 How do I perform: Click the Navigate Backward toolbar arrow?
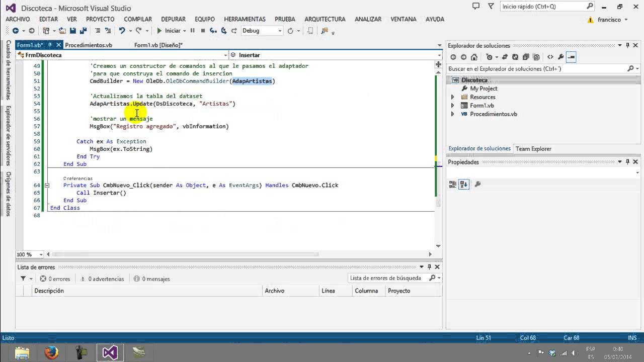coord(16,31)
